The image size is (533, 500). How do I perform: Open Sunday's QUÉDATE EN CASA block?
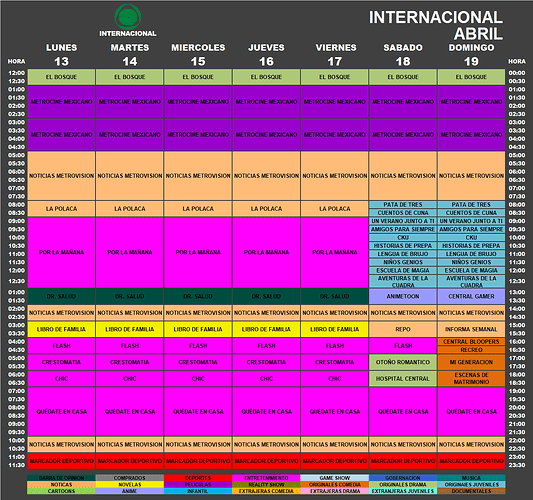471,411
